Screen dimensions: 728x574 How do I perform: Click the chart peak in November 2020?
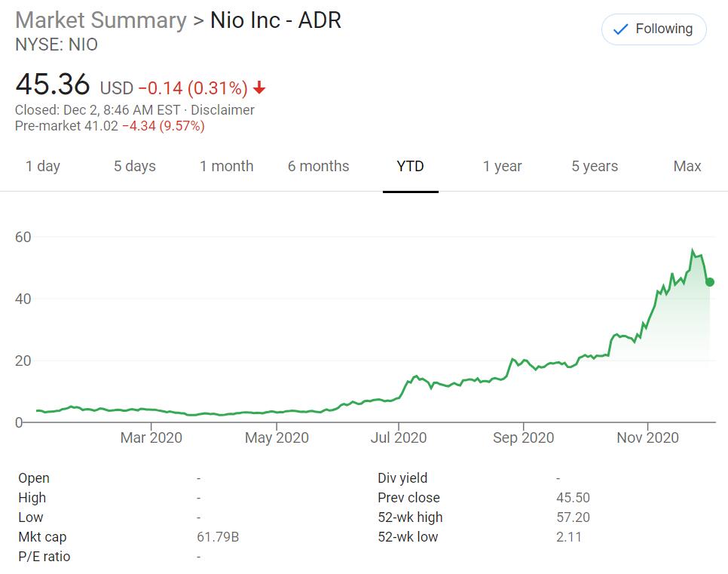click(693, 251)
